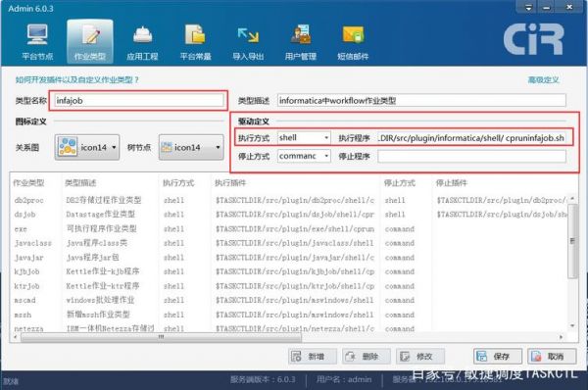Click the 删除 delete button
Viewport: 588px width, 390px height.
click(367, 357)
